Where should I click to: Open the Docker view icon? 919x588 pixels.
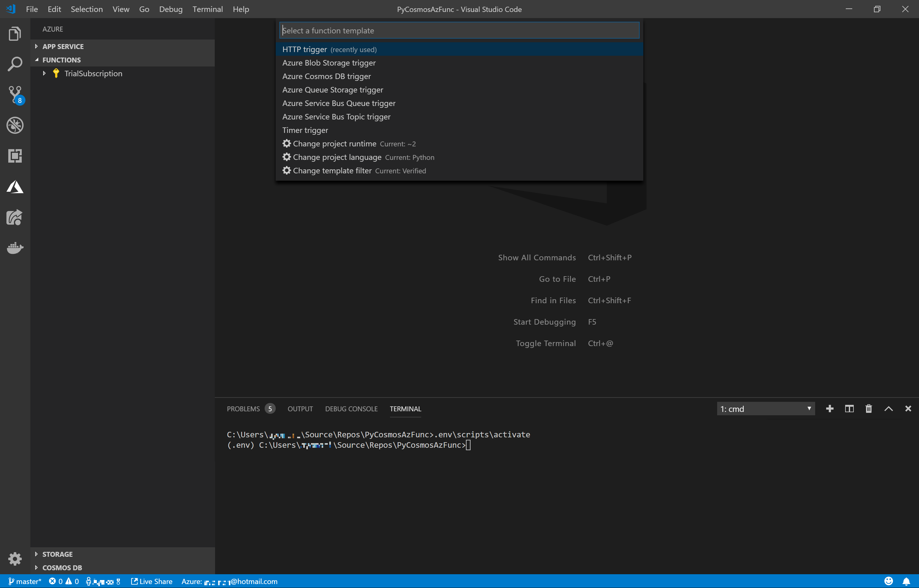[15, 248]
